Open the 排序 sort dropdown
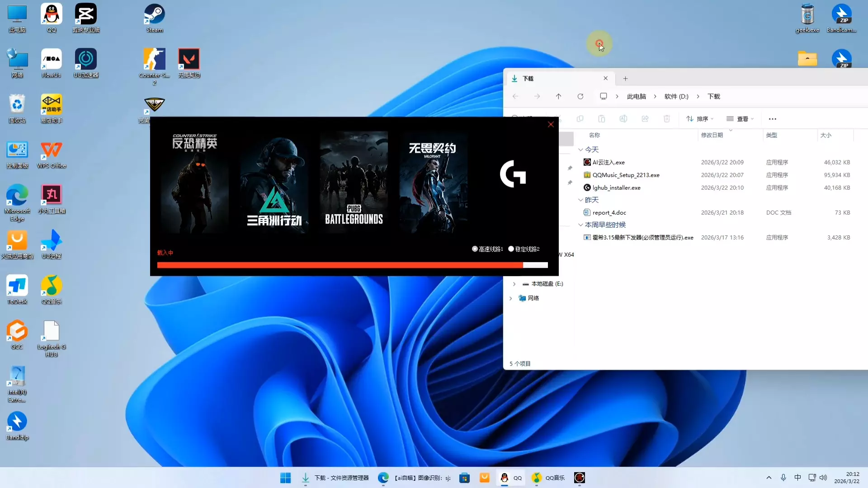Image resolution: width=868 pixels, height=488 pixels. 700,119
